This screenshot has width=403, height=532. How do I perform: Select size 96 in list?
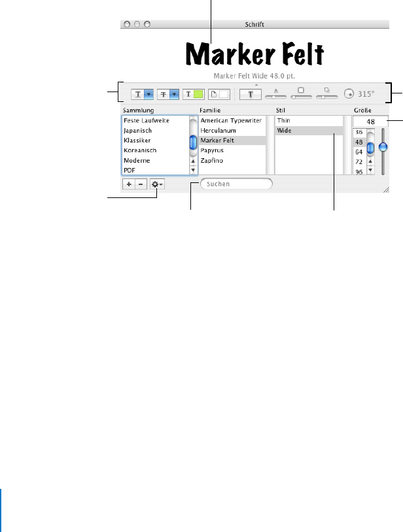[x=359, y=172]
